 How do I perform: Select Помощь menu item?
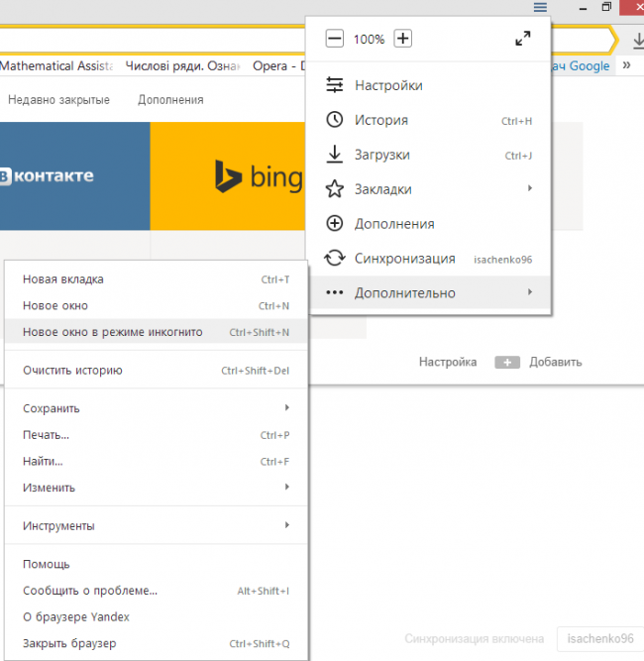click(x=156, y=564)
